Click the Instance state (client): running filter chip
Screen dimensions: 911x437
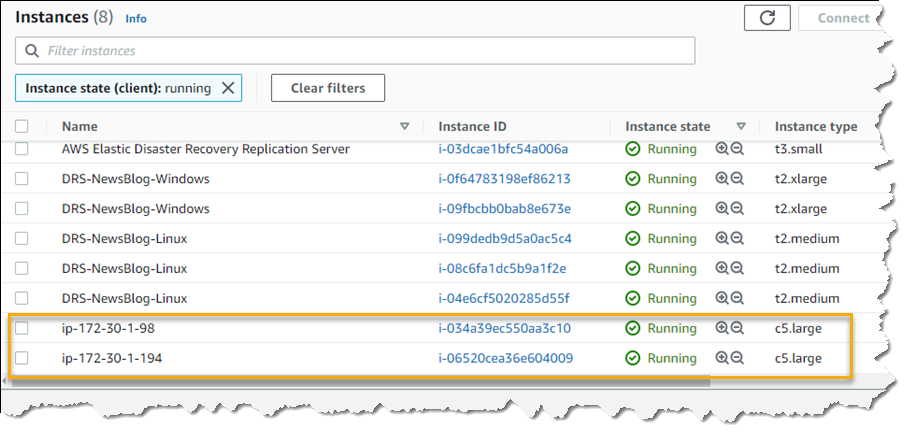coord(128,88)
